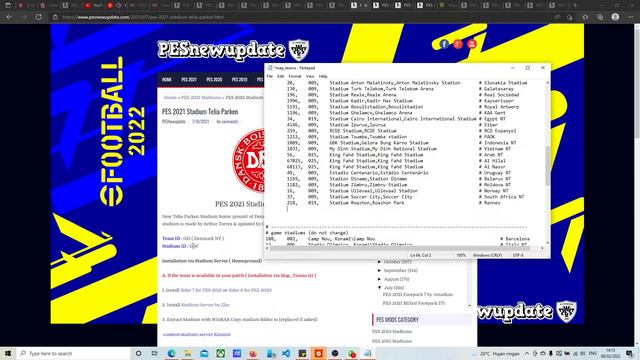Click the Home breadcrumb link
The width and height of the screenshot is (640, 360).
(170, 98)
